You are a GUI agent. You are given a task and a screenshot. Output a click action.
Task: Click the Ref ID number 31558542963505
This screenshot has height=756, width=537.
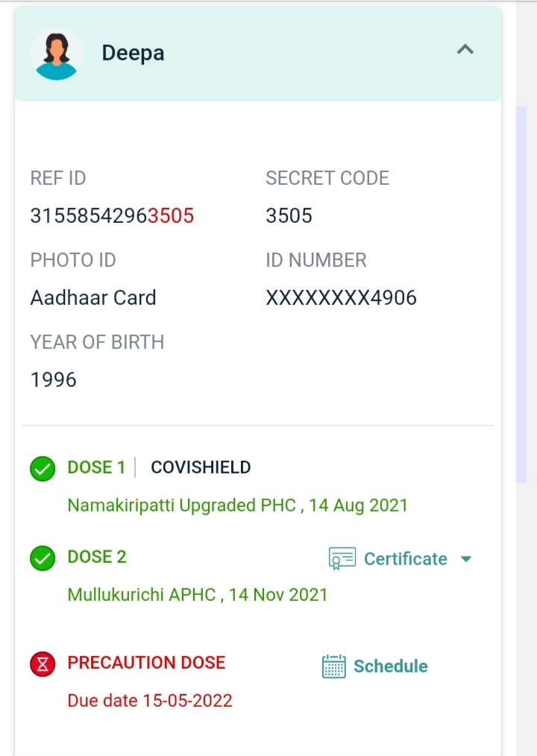112,216
